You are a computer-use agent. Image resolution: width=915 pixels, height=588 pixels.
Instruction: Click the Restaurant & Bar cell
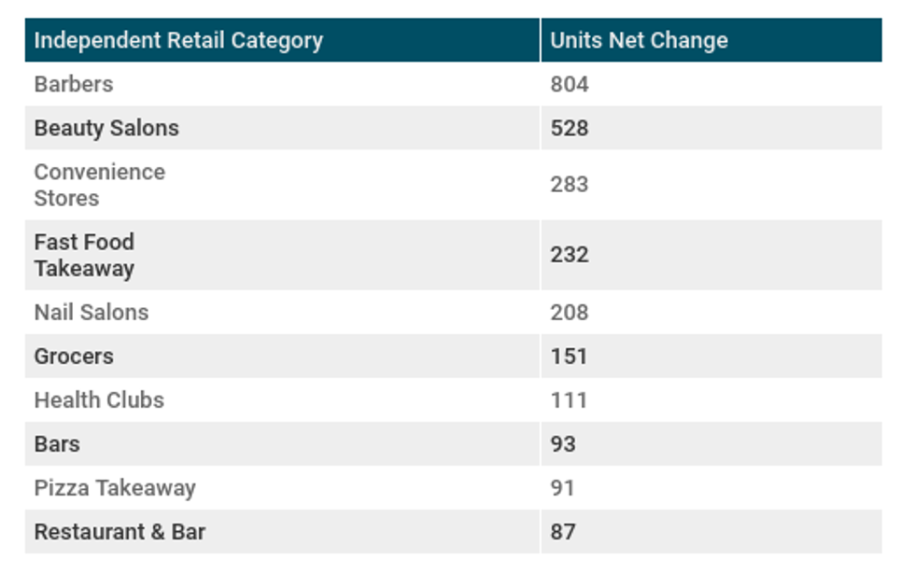point(120,531)
